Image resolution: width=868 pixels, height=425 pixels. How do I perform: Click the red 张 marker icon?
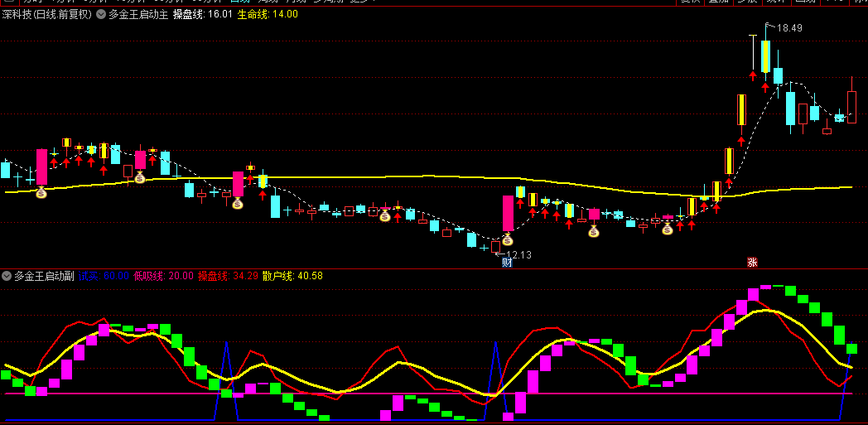[x=752, y=263]
